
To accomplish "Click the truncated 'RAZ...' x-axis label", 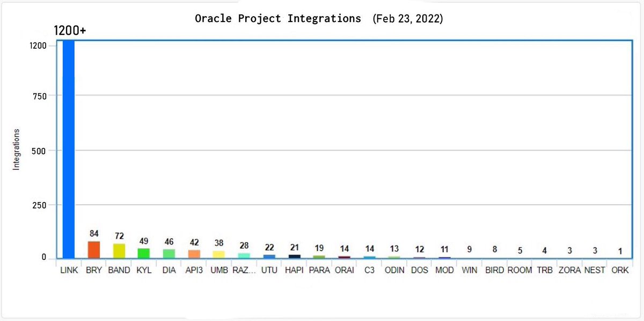I will click(244, 270).
